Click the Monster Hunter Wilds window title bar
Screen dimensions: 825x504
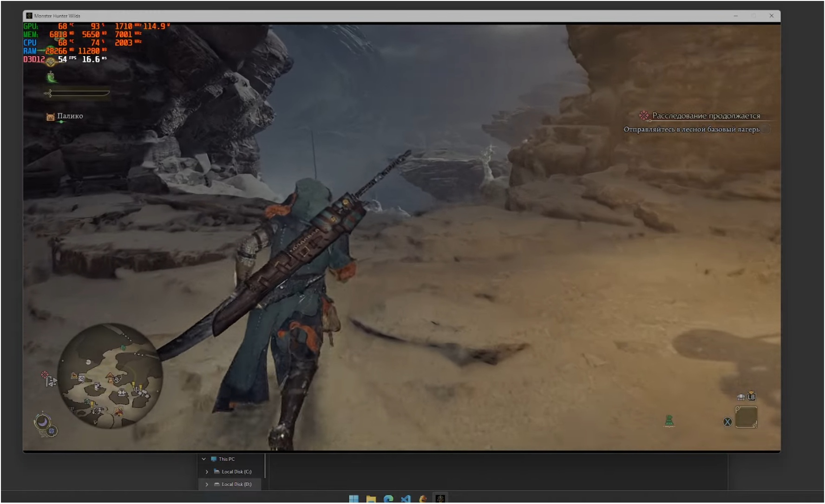372,16
